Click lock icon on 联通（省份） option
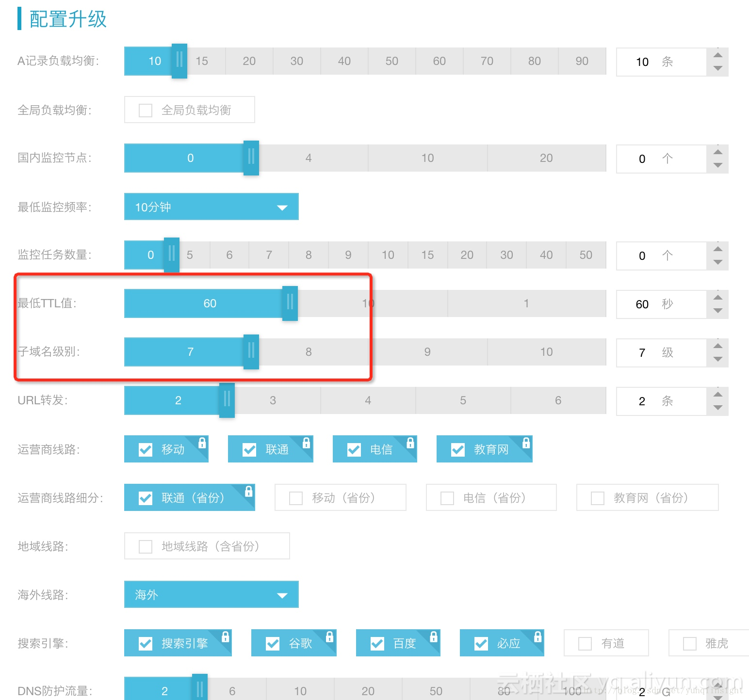The width and height of the screenshot is (749, 700). [x=248, y=491]
